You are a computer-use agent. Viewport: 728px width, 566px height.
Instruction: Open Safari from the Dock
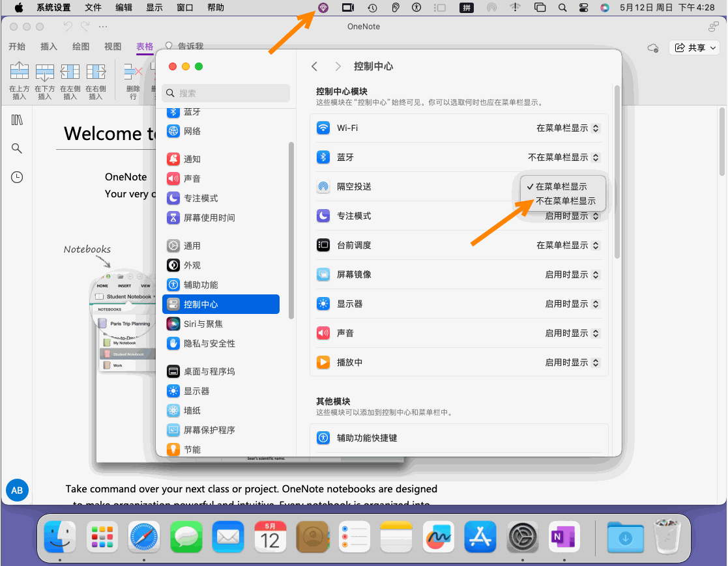point(145,537)
